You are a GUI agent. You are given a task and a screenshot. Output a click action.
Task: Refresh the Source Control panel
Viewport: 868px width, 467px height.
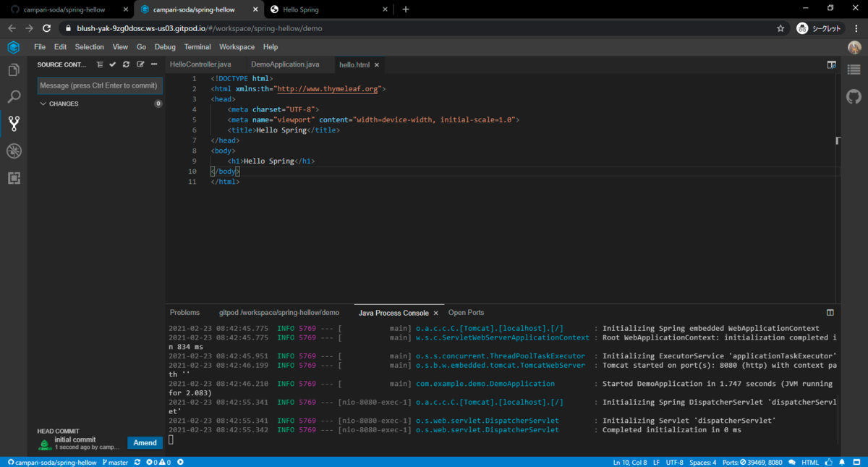[127, 64]
